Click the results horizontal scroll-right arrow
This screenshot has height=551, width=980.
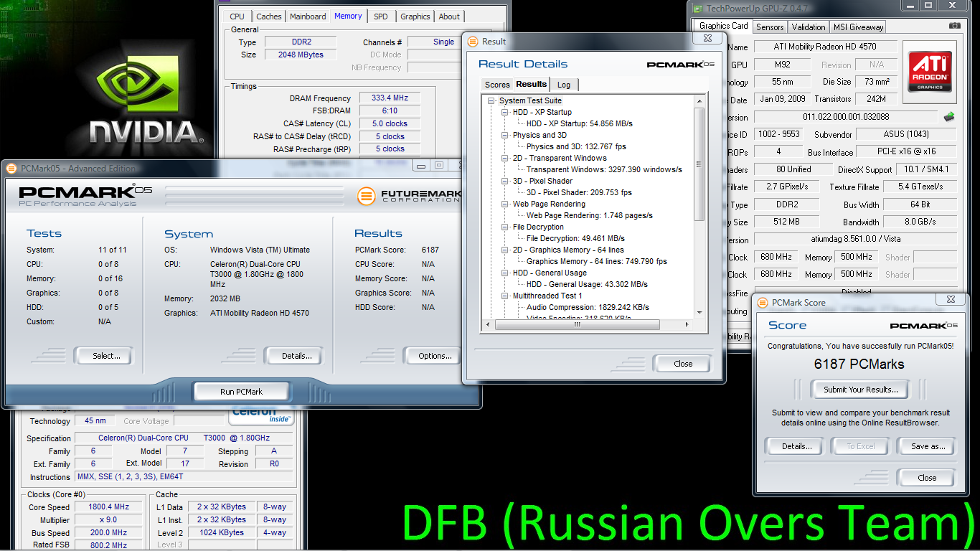click(687, 324)
